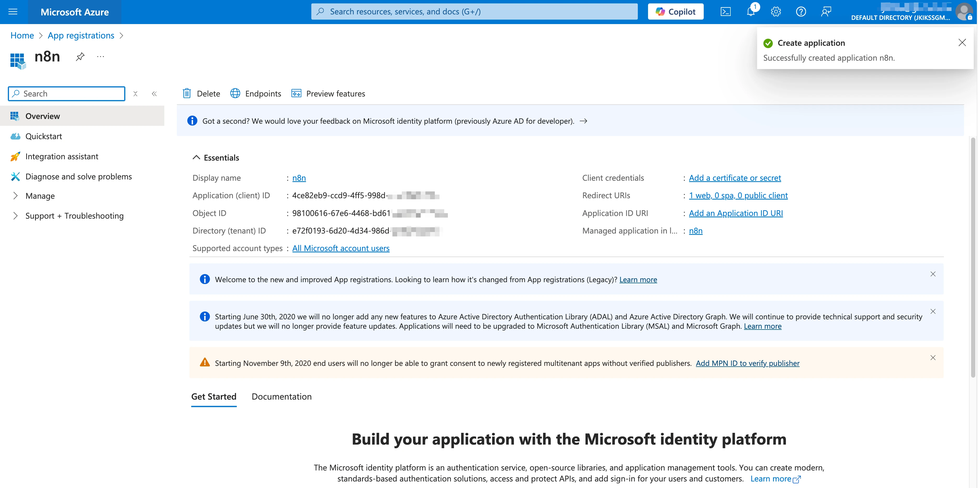
Task: Open Redirect URIs 1 web link
Action: (x=739, y=196)
